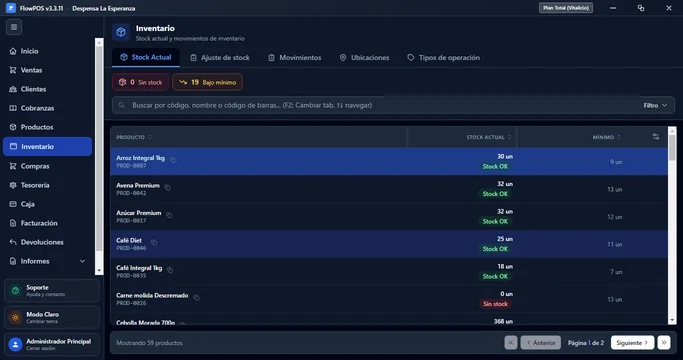Click the sidebar scrollbar down arrow
This screenshot has height=360, width=683.
coord(99,271)
